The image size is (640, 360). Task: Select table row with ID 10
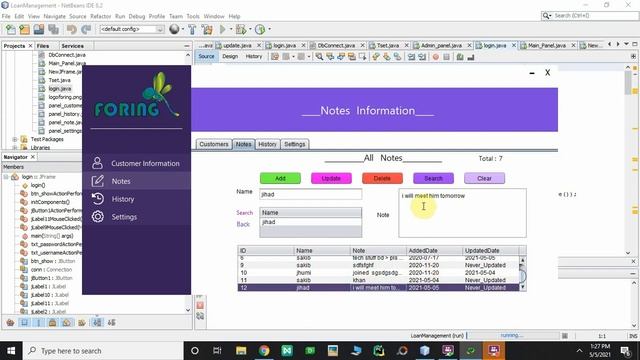tap(378, 273)
